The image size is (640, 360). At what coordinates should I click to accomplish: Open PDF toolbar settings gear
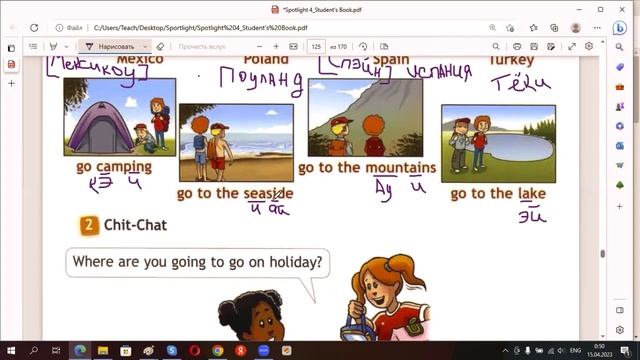click(x=589, y=46)
